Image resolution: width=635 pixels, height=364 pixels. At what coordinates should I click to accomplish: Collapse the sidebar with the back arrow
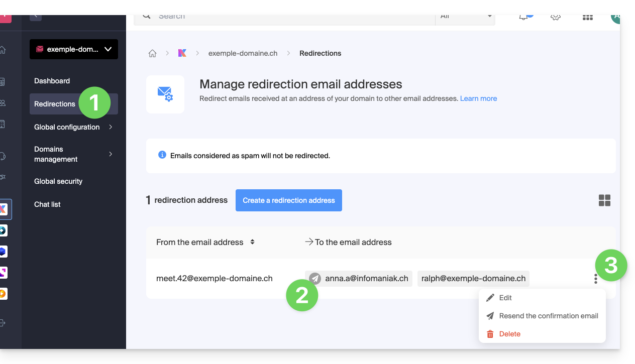pos(36,17)
